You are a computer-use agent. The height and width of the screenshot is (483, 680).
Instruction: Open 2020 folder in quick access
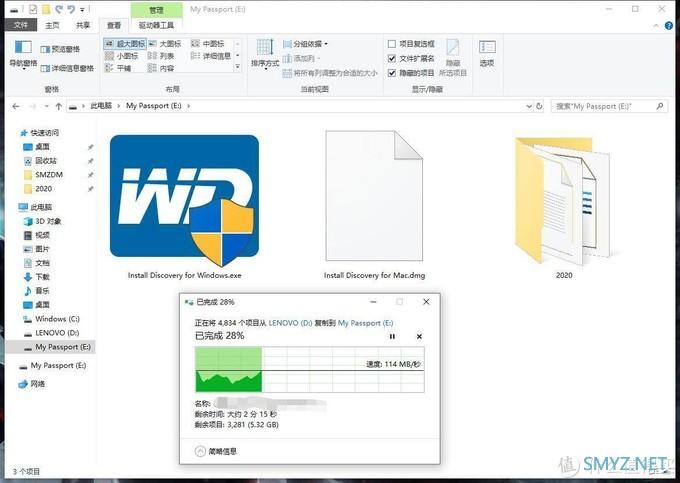pyautogui.click(x=43, y=189)
